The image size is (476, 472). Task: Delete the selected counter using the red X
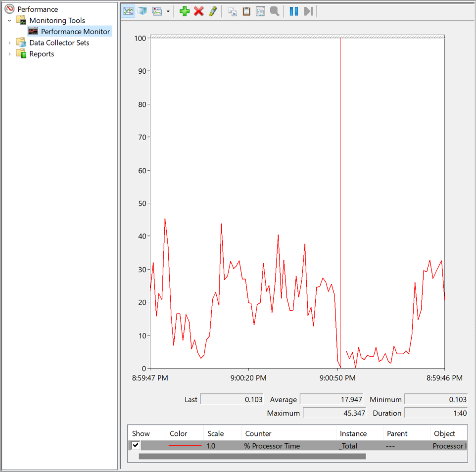tap(198, 11)
